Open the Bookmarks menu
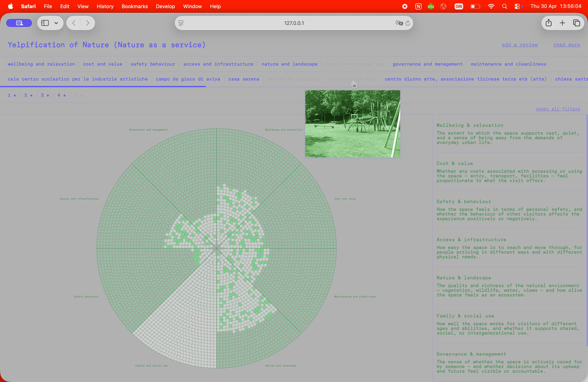 coord(135,6)
